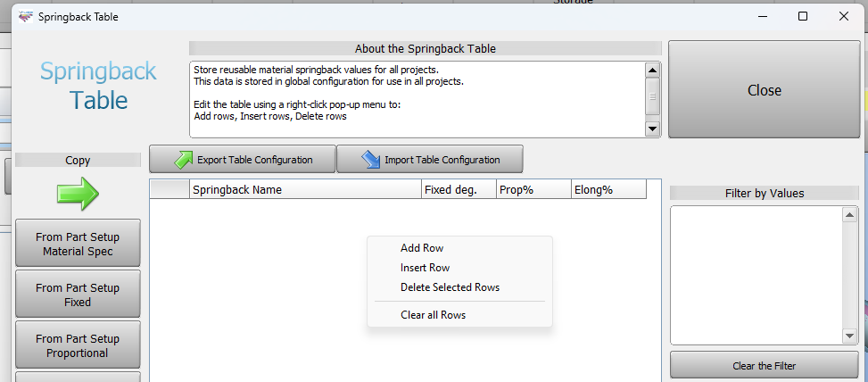Screen dimensions: 868x382
Task: Click the blue Import arrow icon
Action: (x=370, y=160)
